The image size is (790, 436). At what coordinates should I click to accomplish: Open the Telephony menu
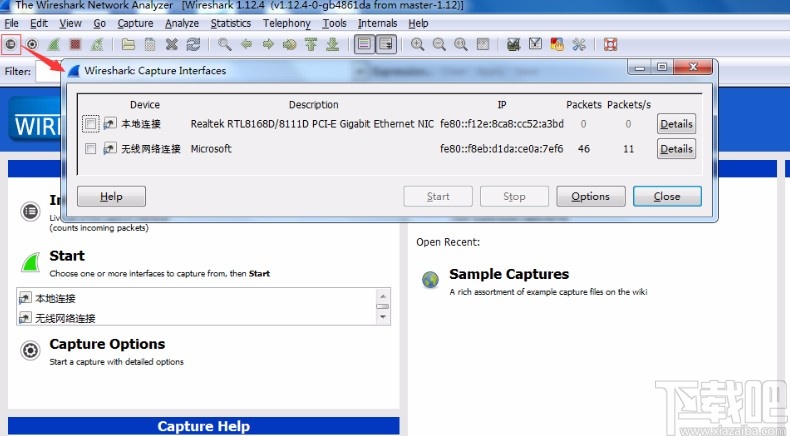[287, 23]
